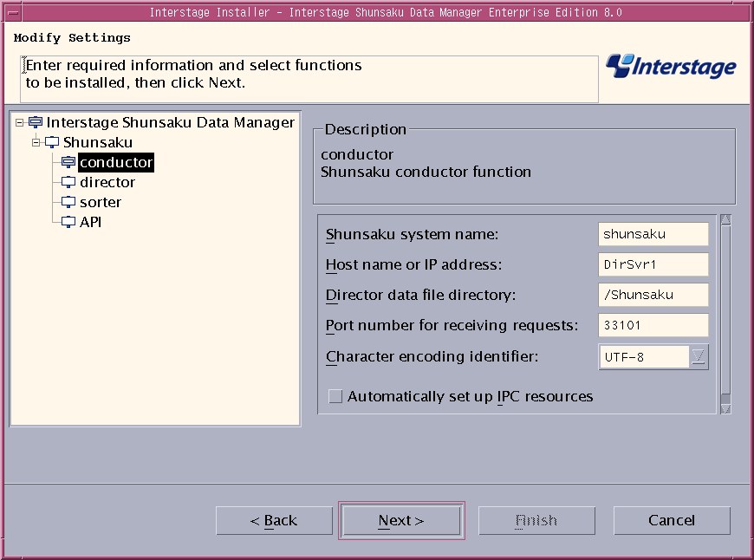Click the 'Modify Settings' heading
This screenshot has height=560, width=754.
pyautogui.click(x=72, y=38)
